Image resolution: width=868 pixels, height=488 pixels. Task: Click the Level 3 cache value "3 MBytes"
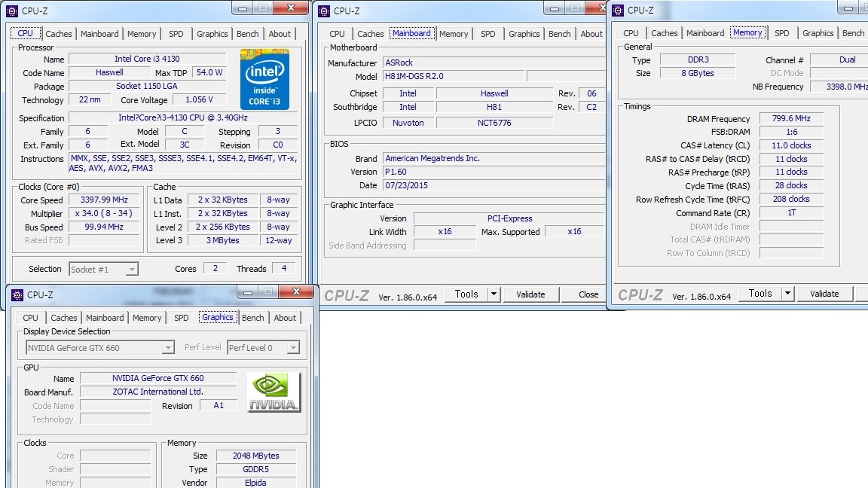[x=222, y=240]
